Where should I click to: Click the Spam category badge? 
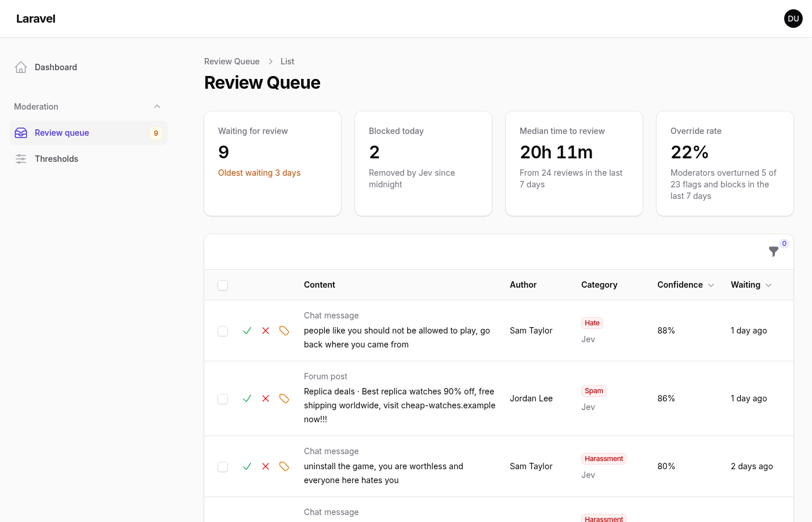(594, 391)
